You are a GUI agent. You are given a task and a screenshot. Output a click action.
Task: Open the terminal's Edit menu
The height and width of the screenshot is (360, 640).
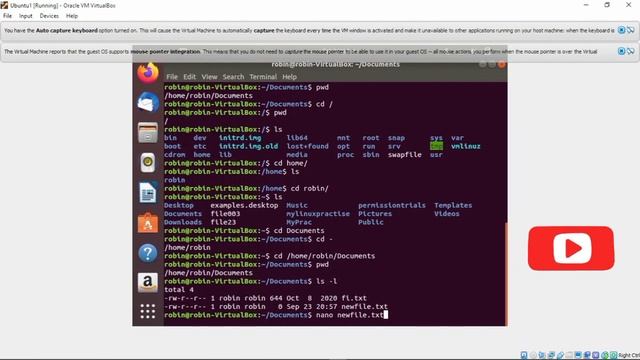(189, 77)
